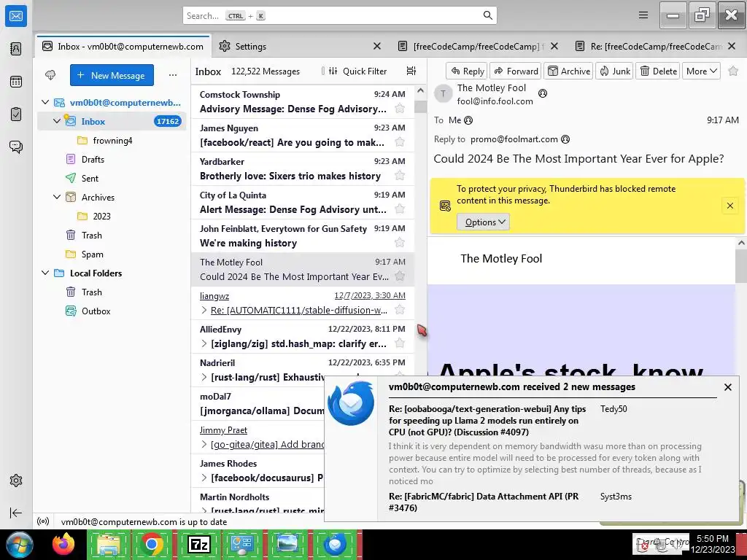
Task: Click online status icon in status bar
Action: (43, 521)
